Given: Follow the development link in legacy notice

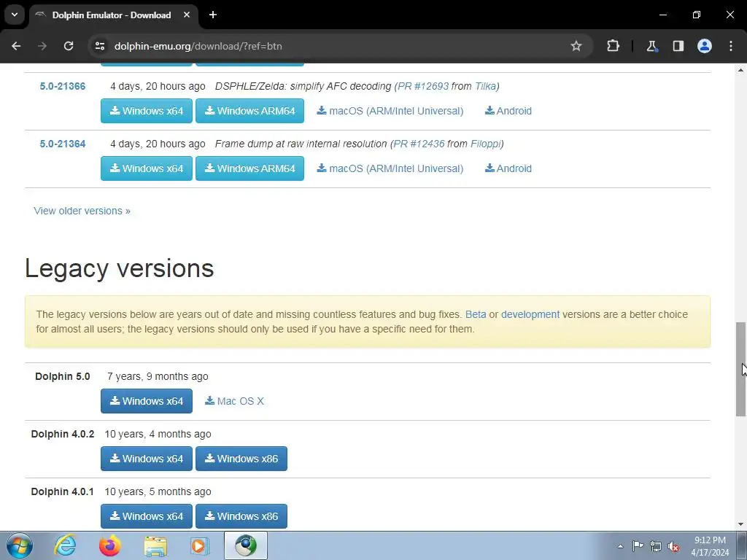Looking at the screenshot, I should [x=530, y=314].
